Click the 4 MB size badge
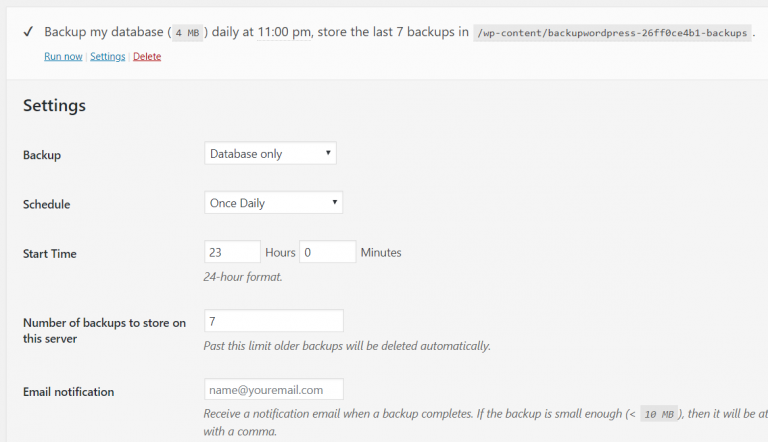The width and height of the screenshot is (768, 442). (x=188, y=33)
